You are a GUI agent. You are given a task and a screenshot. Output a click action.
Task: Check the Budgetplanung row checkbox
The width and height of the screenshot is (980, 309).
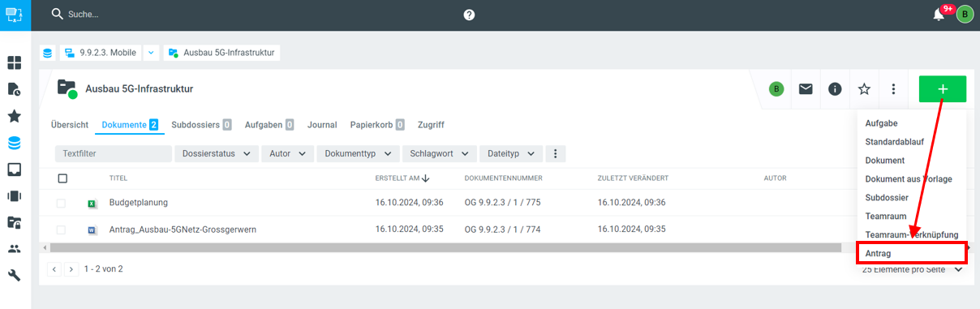[x=61, y=203]
